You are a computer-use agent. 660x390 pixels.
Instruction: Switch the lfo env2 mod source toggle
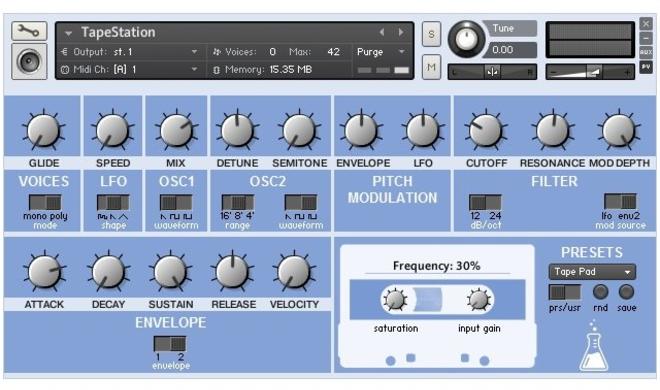[620, 202]
